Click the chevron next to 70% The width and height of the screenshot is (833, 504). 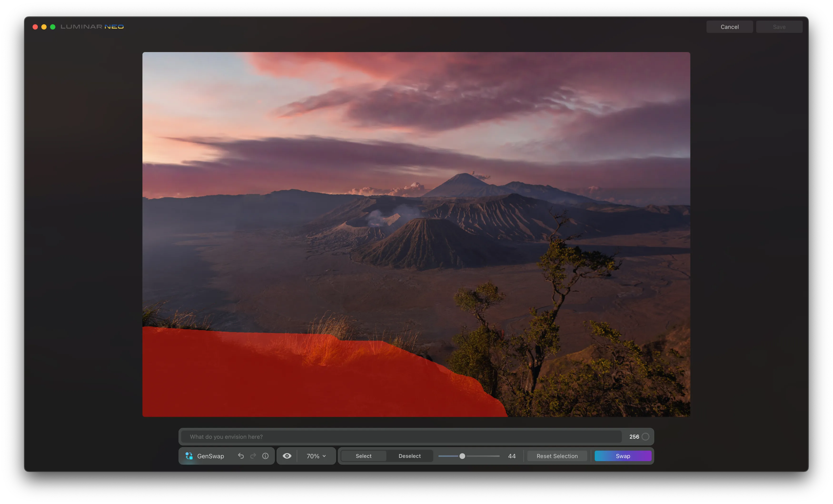[324, 456]
